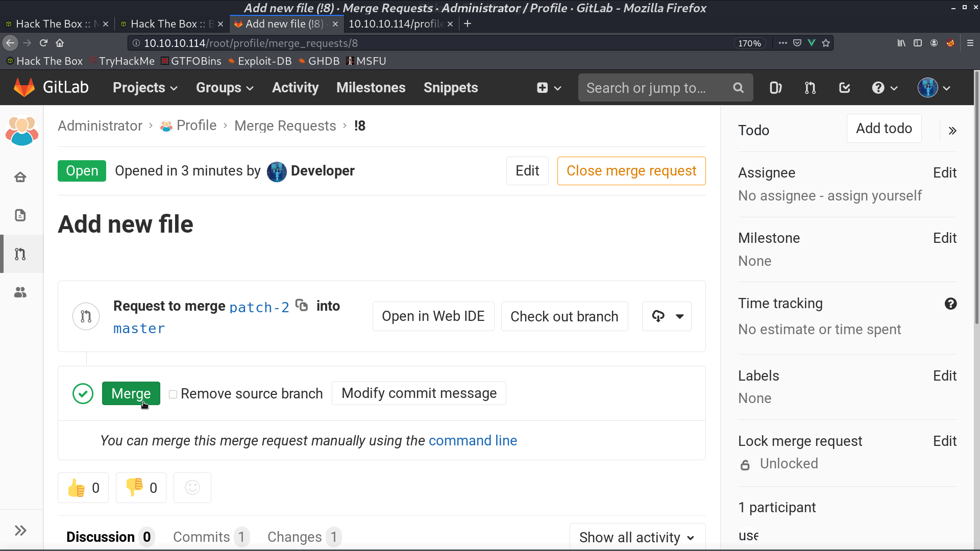980x551 pixels.
Task: Edit the Assignee
Action: coord(945,172)
